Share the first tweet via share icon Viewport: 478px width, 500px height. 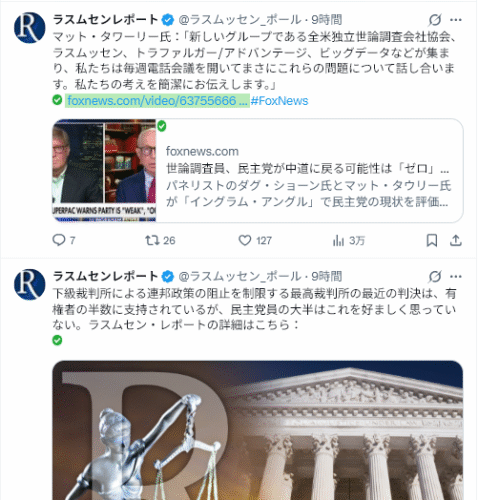point(456,240)
